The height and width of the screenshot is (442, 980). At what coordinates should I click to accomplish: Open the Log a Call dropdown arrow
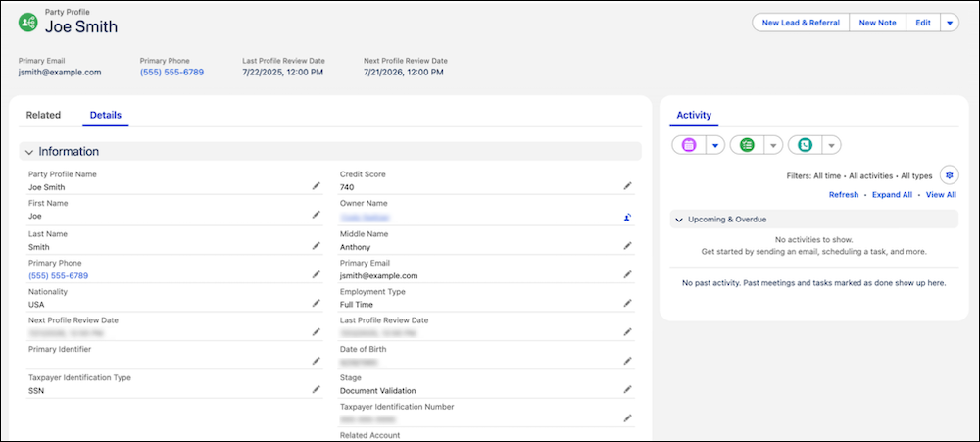click(831, 145)
